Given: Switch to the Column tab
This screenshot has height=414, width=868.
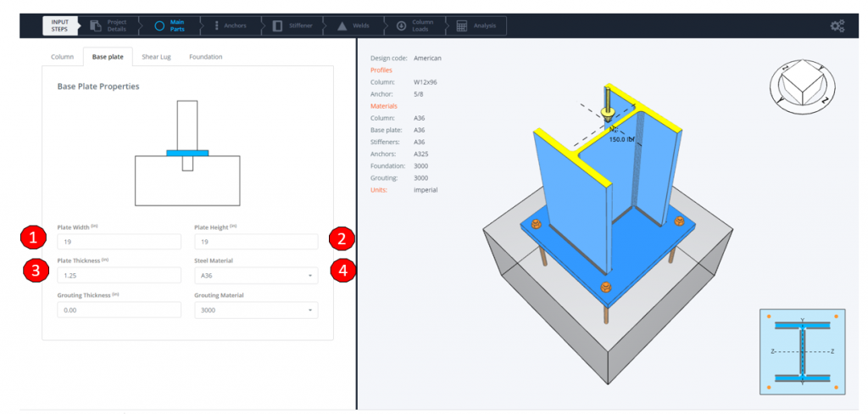Looking at the screenshot, I should (x=63, y=57).
